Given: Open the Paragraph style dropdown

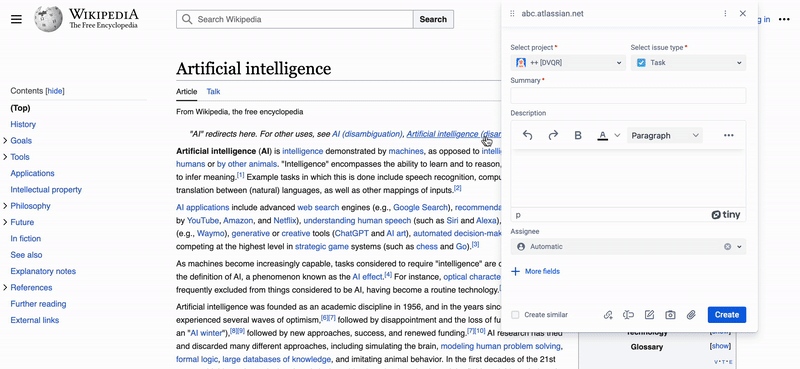Looking at the screenshot, I should [x=665, y=135].
